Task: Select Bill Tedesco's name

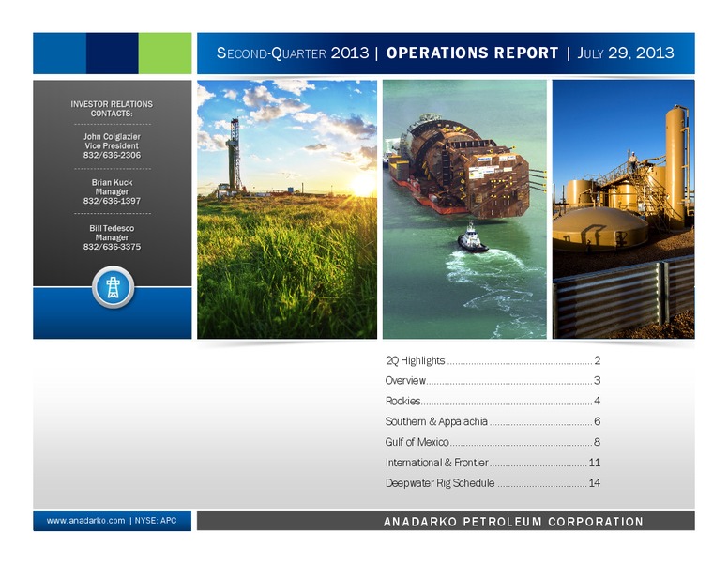Action: click(x=112, y=229)
